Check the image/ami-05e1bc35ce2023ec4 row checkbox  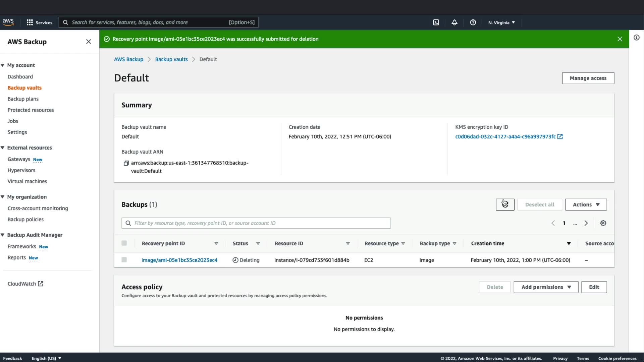coord(124,260)
